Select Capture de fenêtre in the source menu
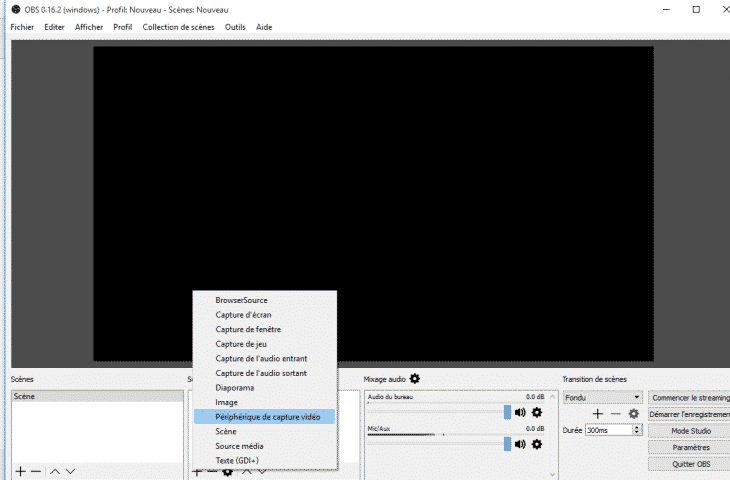The width and height of the screenshot is (730, 480). click(248, 329)
